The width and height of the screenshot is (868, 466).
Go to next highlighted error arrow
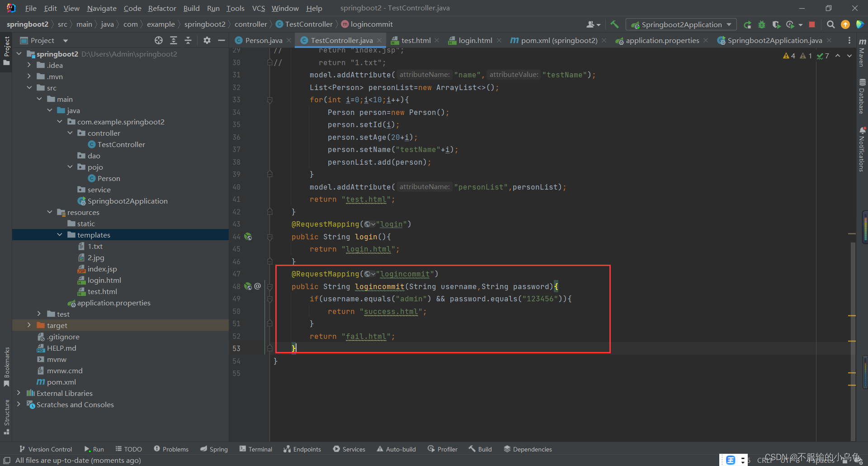849,56
